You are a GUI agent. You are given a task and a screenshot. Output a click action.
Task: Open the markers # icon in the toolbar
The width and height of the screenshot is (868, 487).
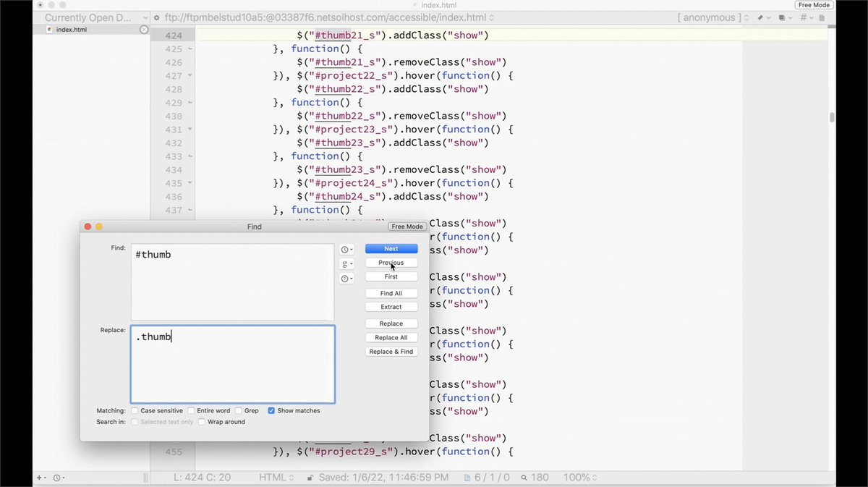[804, 18]
